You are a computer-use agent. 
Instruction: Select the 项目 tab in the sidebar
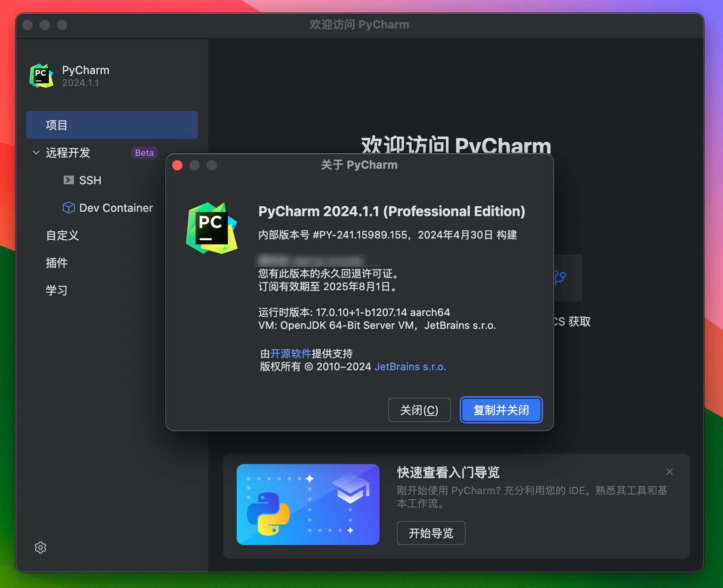pyautogui.click(x=112, y=125)
